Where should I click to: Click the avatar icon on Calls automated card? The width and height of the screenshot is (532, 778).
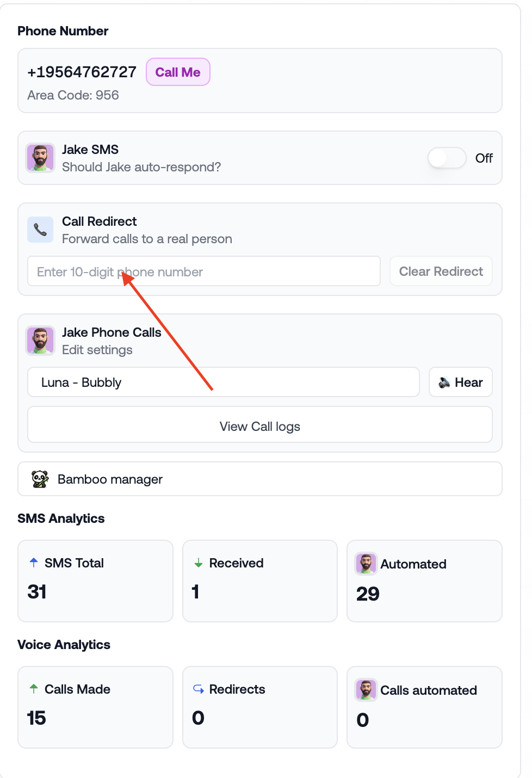366,690
